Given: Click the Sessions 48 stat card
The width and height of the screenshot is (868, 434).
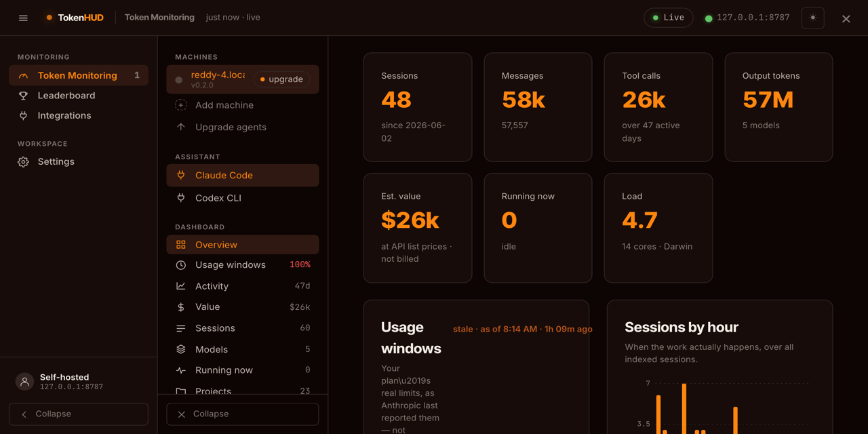Looking at the screenshot, I should click(418, 107).
